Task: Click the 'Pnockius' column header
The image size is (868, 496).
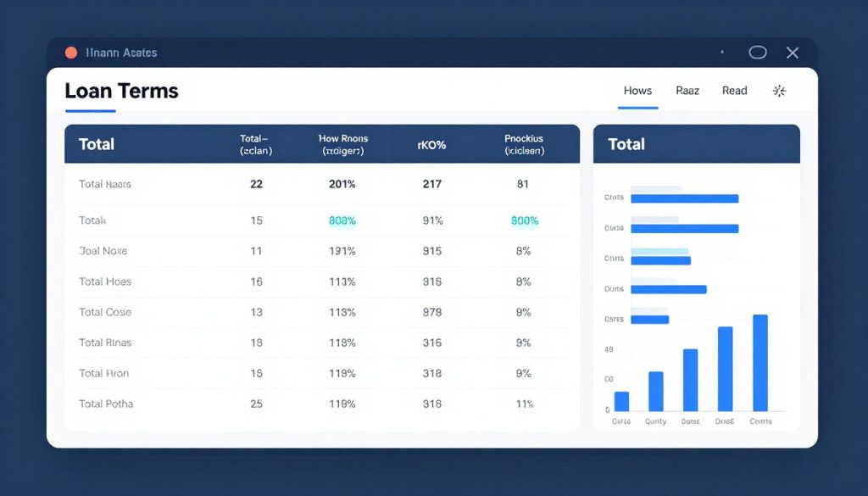Action: coord(524,144)
